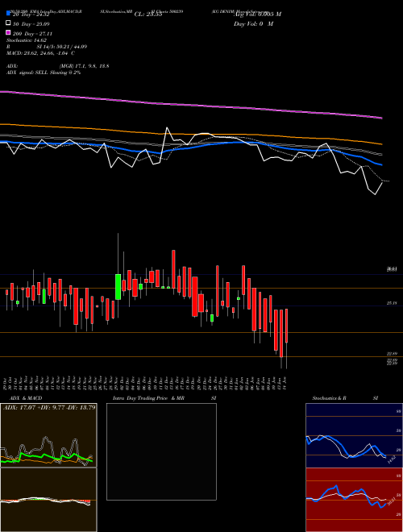
Task: Click the tall green candlestick
Action: (118, 287)
